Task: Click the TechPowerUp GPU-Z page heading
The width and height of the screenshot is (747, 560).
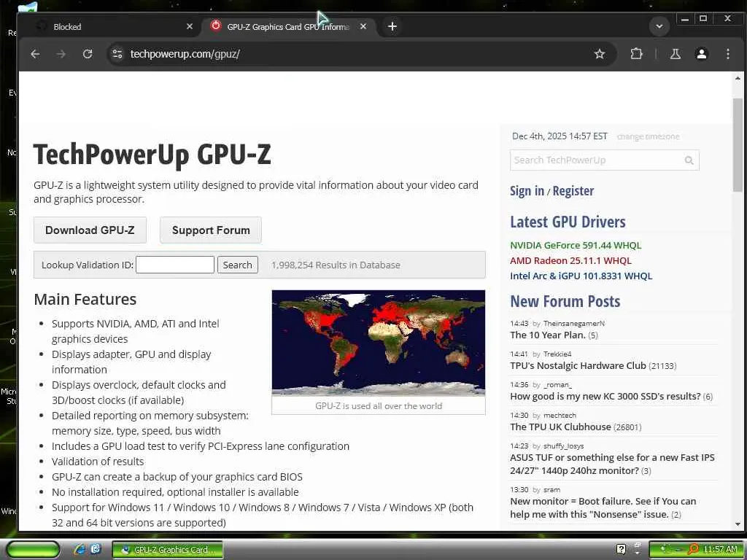Action: click(x=152, y=155)
